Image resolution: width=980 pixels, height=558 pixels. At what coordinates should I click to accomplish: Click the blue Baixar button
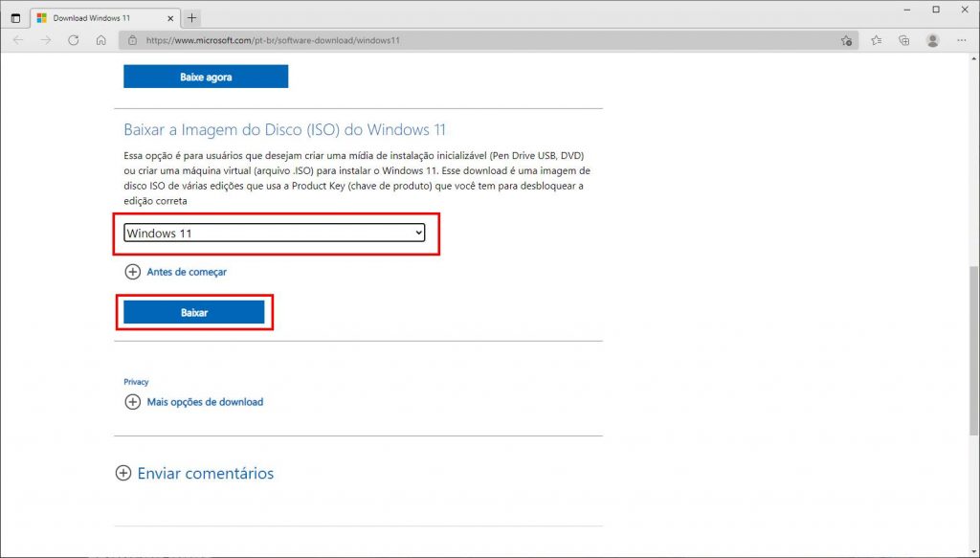pos(194,313)
